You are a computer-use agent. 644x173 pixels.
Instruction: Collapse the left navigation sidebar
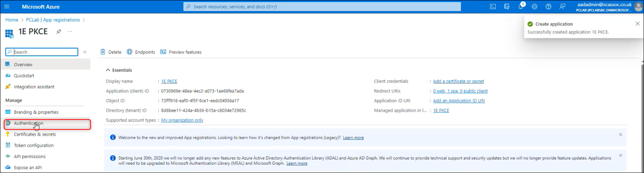pos(85,52)
